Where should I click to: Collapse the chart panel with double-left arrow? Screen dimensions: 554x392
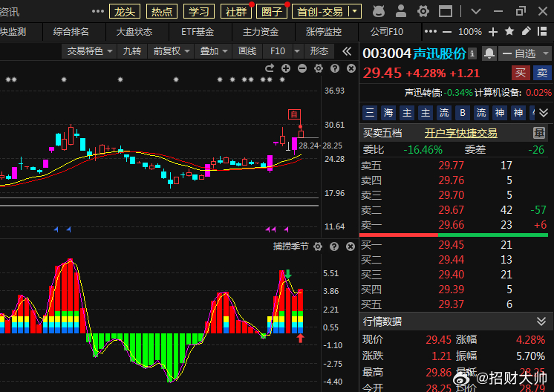(347, 51)
